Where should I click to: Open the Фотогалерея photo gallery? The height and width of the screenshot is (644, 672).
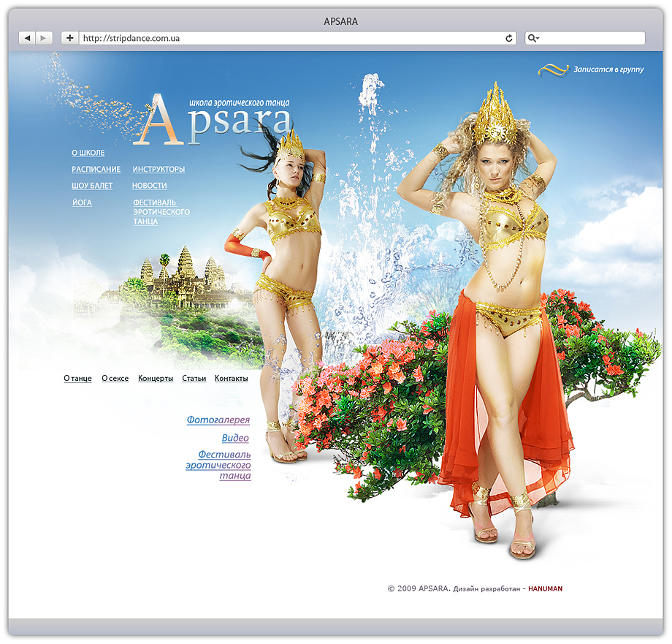tap(218, 420)
